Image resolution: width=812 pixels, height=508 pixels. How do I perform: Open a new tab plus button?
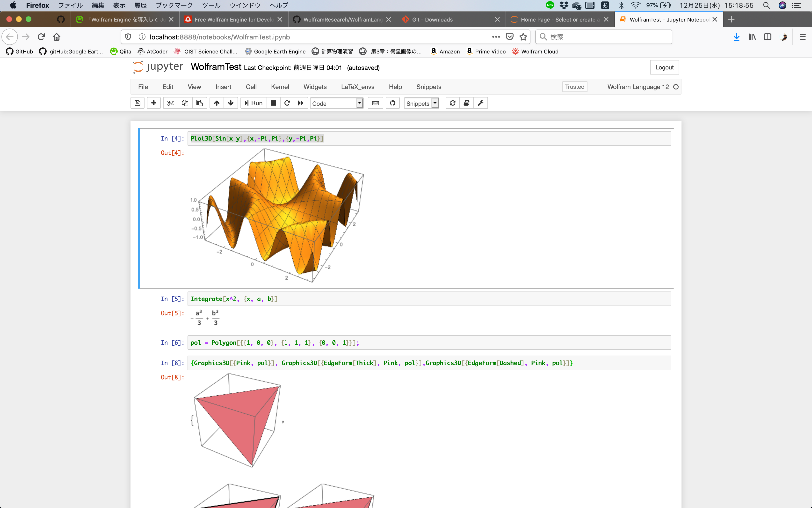pos(731,20)
